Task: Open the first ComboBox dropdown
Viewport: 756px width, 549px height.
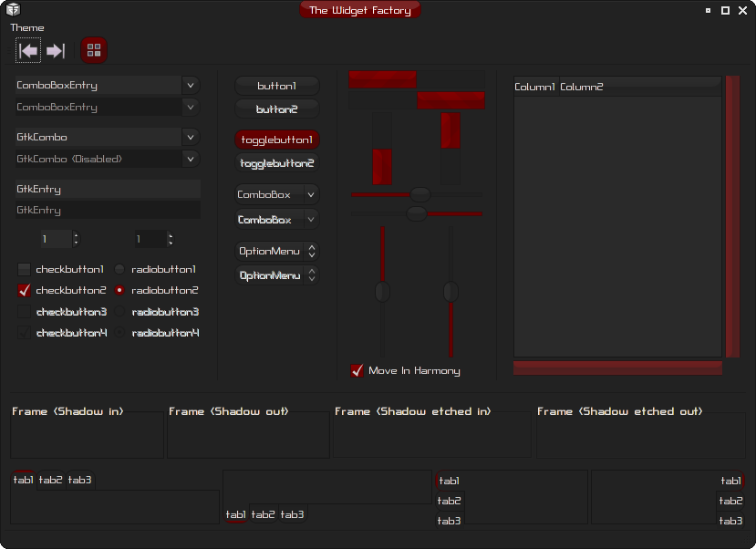Action: (276, 195)
